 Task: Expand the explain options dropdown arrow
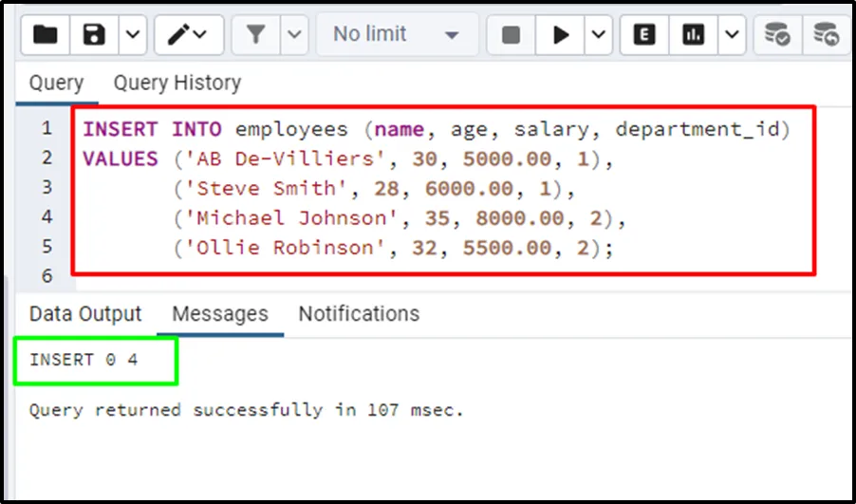click(731, 35)
